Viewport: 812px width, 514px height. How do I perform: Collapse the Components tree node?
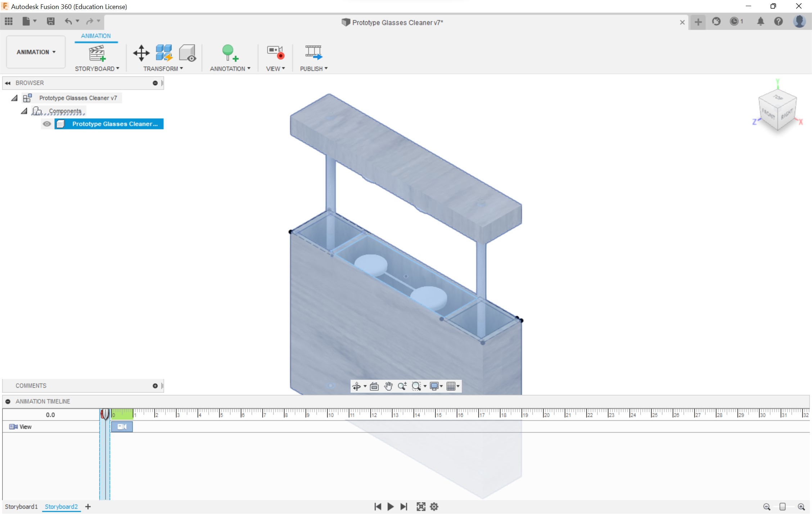[x=24, y=111]
